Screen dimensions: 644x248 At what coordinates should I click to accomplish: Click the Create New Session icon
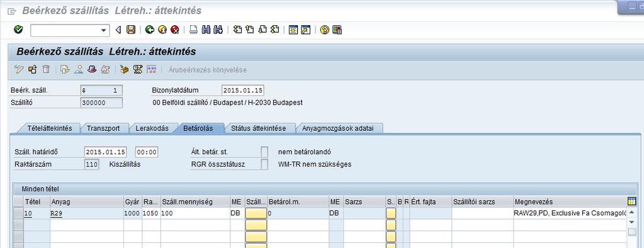pyautogui.click(x=293, y=30)
